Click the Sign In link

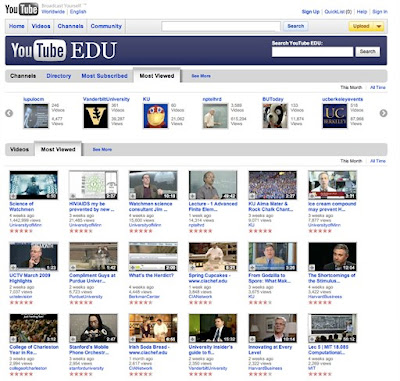point(380,12)
